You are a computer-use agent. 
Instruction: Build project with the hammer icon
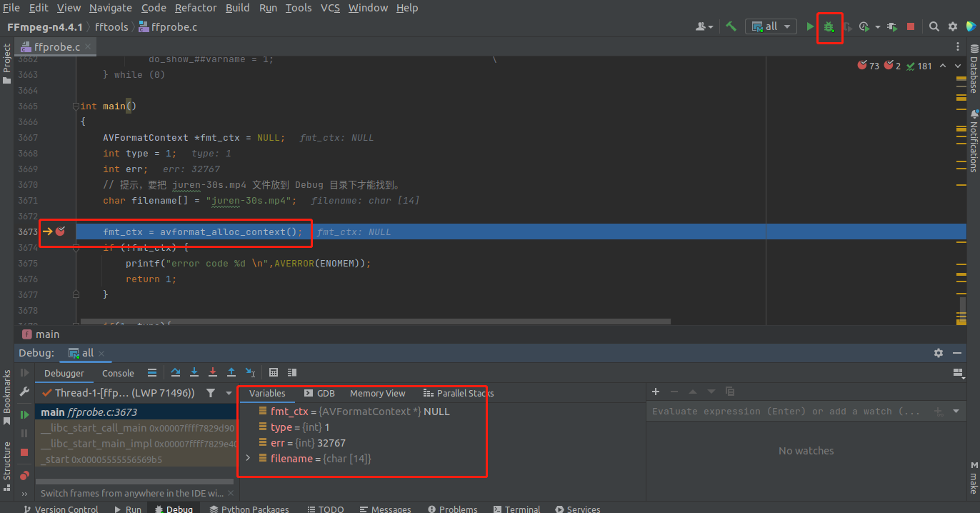[731, 26]
